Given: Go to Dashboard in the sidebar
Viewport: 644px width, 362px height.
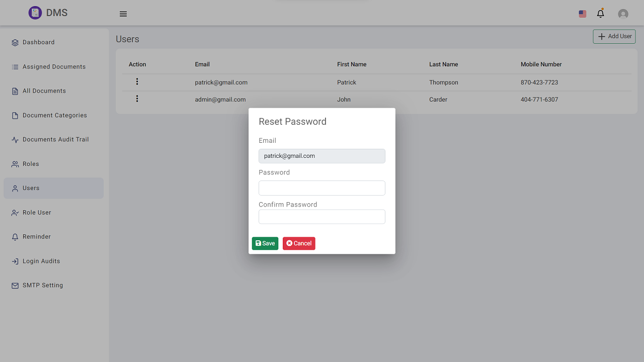Looking at the screenshot, I should [38, 43].
